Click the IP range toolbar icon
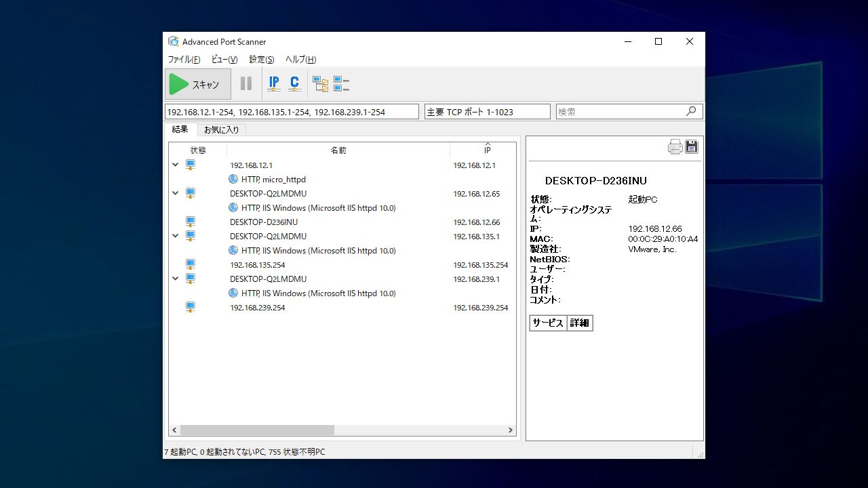Image resolution: width=868 pixels, height=488 pixels. [274, 83]
